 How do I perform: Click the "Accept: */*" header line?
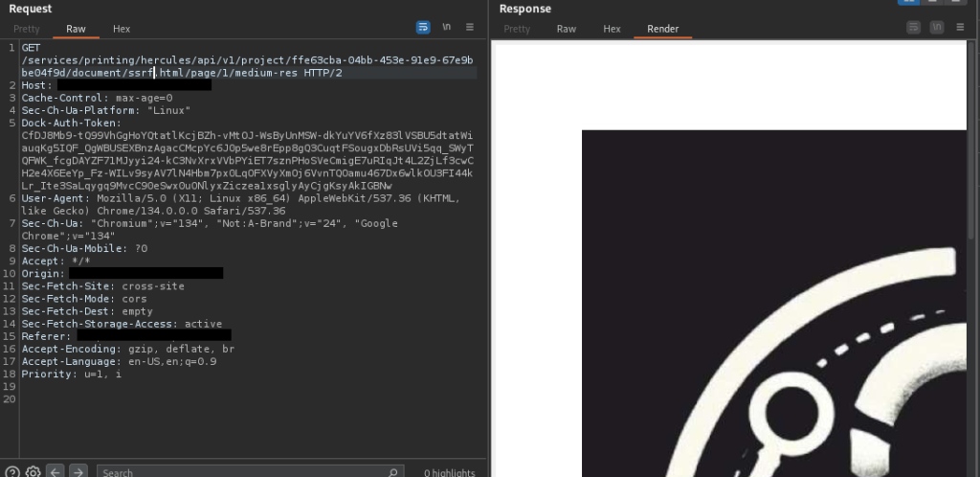[56, 261]
